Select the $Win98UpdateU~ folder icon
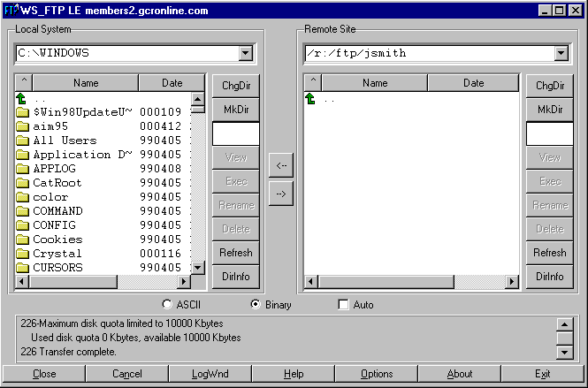The image size is (588, 388). point(22,112)
